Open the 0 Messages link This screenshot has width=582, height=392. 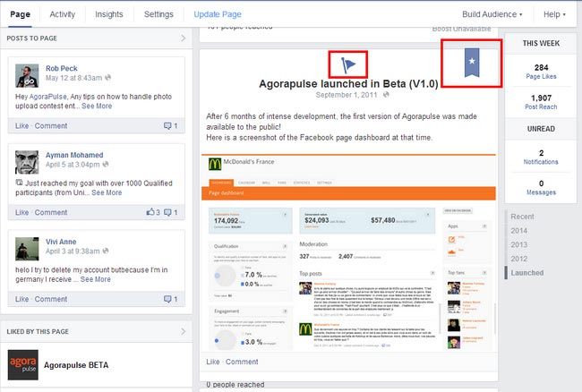[x=541, y=188]
